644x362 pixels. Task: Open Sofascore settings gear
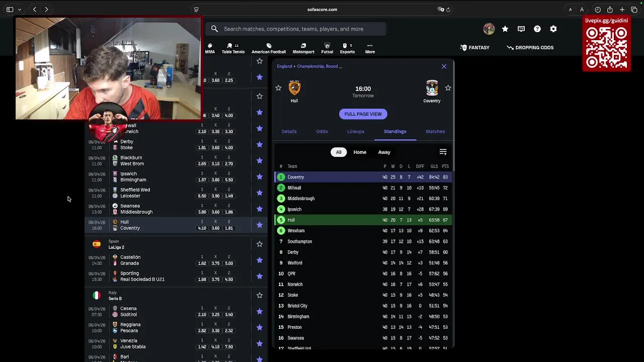553,29
